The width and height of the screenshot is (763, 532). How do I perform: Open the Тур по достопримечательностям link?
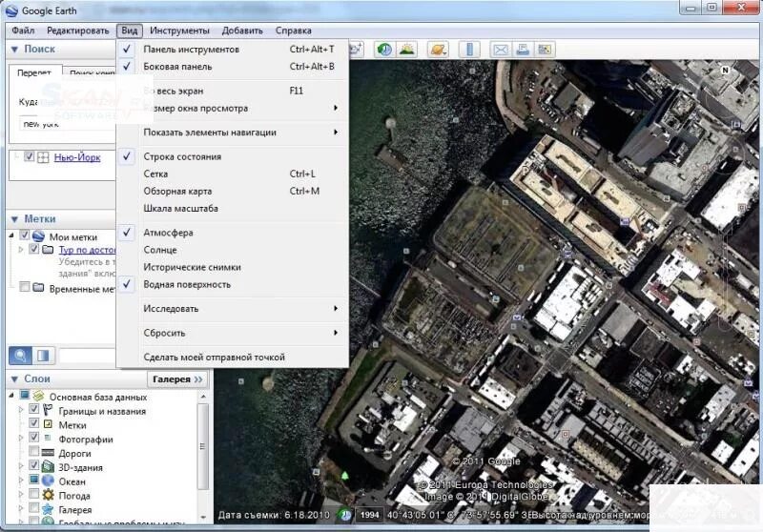click(x=87, y=250)
